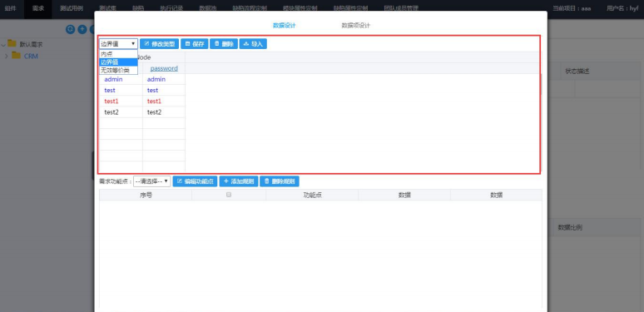Image resolution: width=644 pixels, height=312 pixels.
Task: Click the 编辑功能点 button
Action: [195, 181]
